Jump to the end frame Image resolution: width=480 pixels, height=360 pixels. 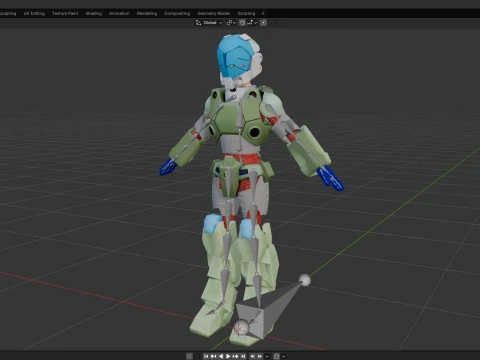(x=243, y=356)
